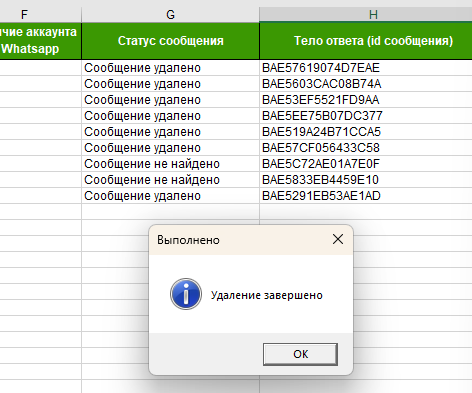Click the Whatsapp account header cell
Image resolution: width=472 pixels, height=393 pixels.
click(x=40, y=41)
